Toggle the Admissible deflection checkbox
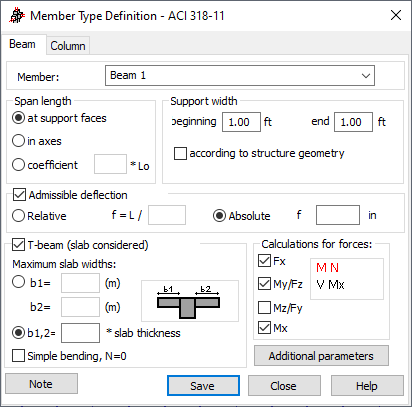The width and height of the screenshot is (412, 407). 19,195
